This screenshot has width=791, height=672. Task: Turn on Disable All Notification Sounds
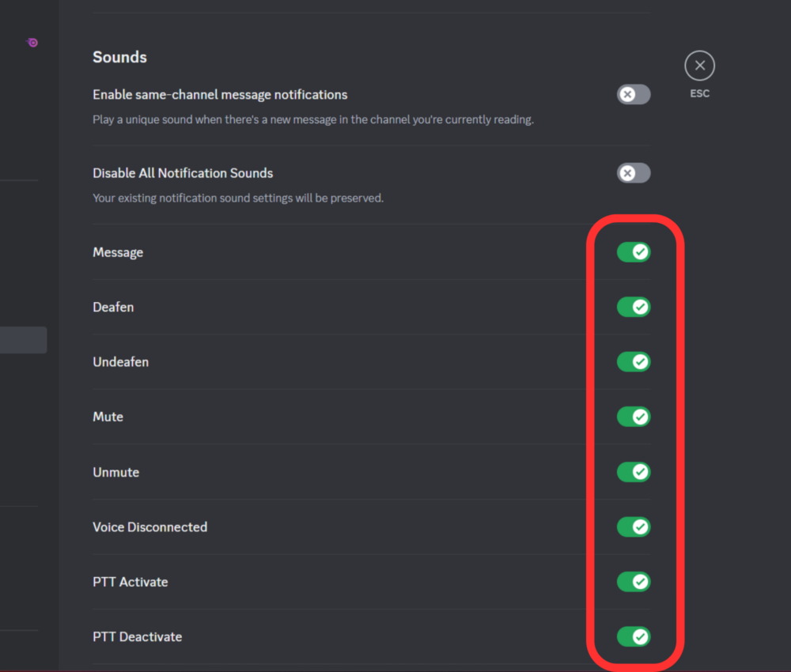[633, 173]
